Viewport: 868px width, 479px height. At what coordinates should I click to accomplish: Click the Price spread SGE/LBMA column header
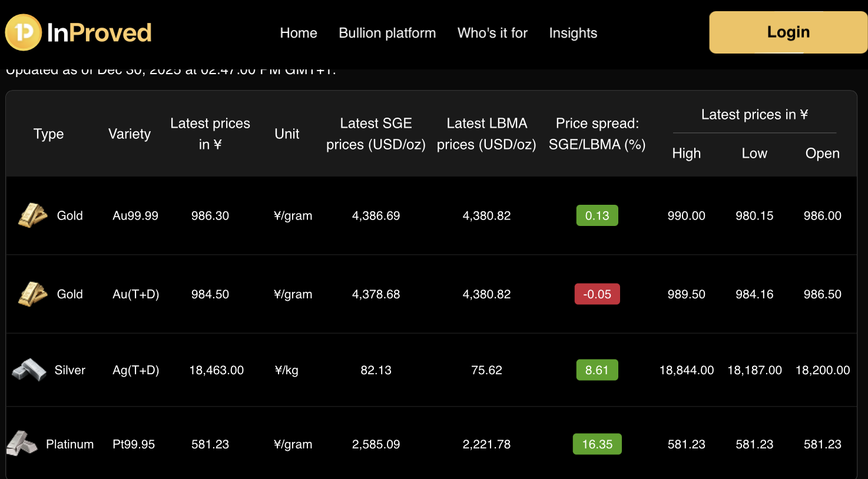click(x=597, y=134)
